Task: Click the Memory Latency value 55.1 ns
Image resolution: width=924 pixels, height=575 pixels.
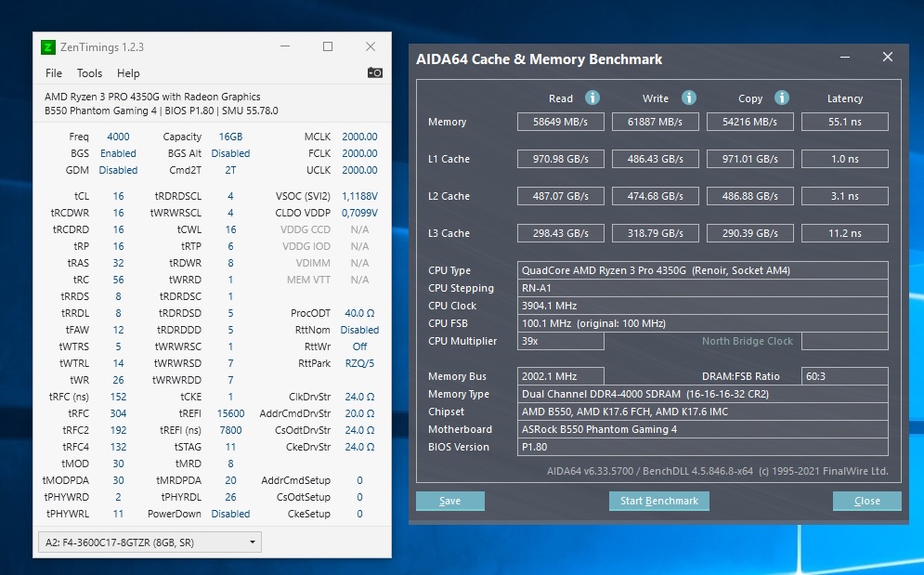Action: [845, 122]
